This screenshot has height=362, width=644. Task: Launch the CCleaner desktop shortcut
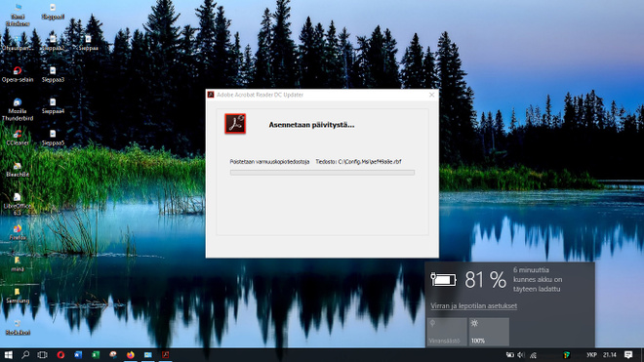[x=18, y=138]
